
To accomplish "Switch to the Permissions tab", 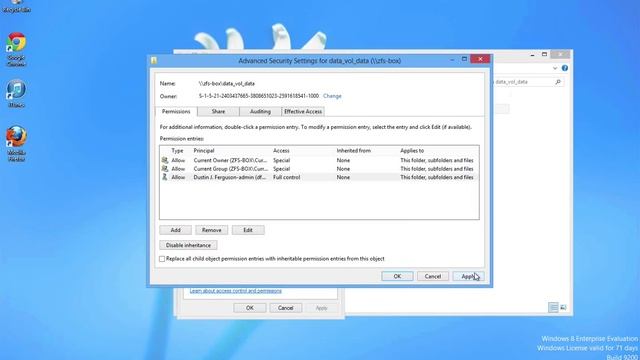I will point(176,111).
